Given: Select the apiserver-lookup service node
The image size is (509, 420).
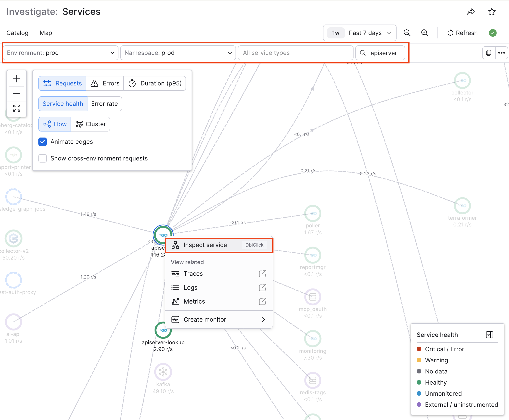Looking at the screenshot, I should (x=163, y=330).
